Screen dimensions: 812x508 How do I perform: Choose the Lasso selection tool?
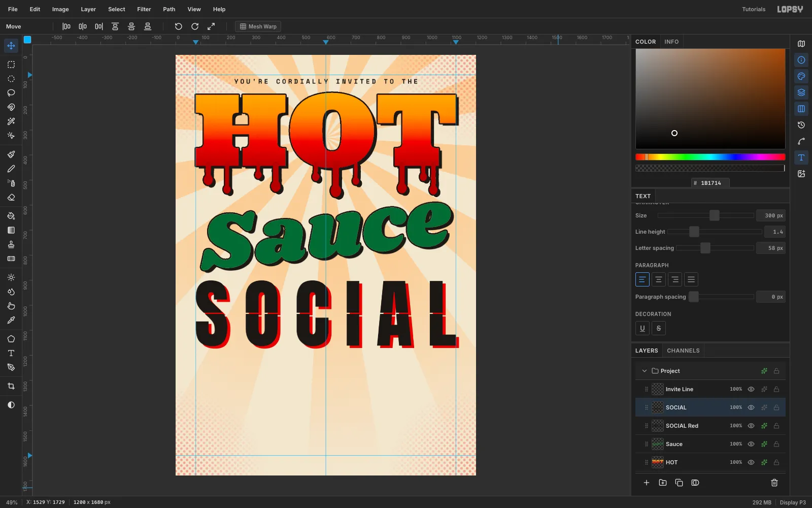[x=11, y=93]
